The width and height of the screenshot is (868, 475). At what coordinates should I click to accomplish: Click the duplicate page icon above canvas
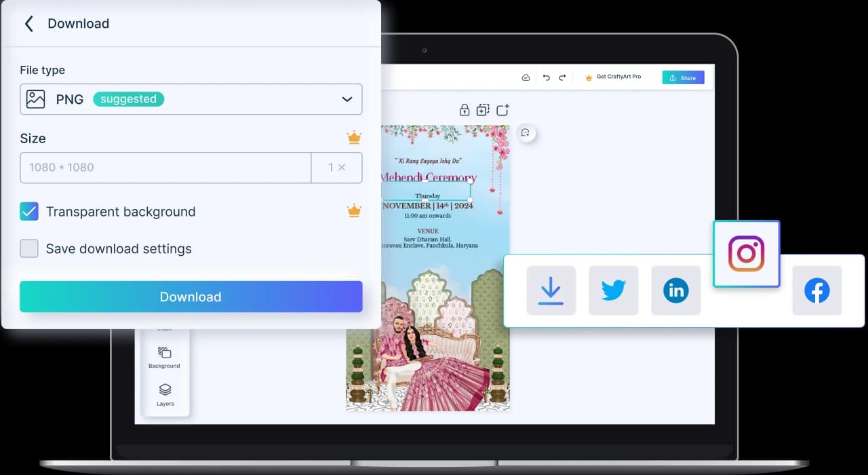pyautogui.click(x=483, y=110)
